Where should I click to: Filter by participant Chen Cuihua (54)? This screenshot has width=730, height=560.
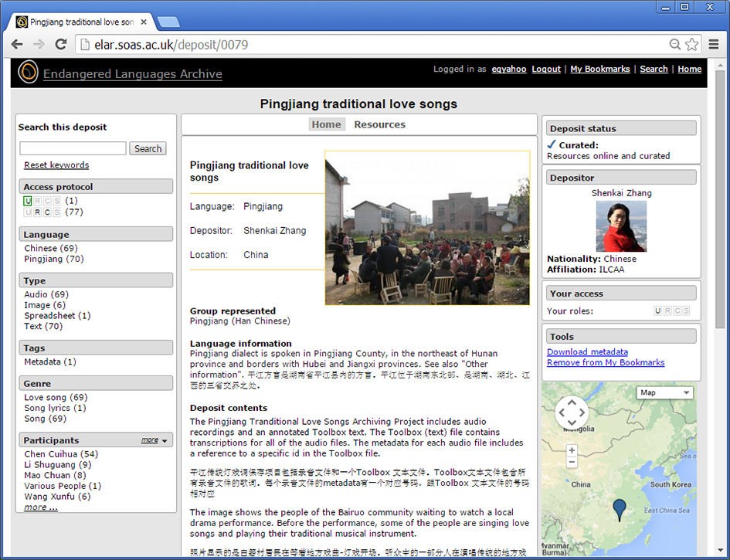61,454
